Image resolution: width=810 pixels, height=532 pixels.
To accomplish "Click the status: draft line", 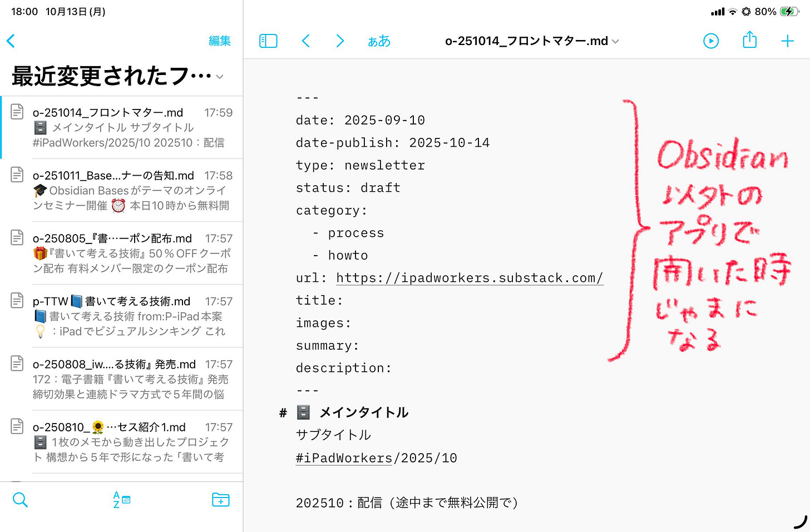I will 348,188.
